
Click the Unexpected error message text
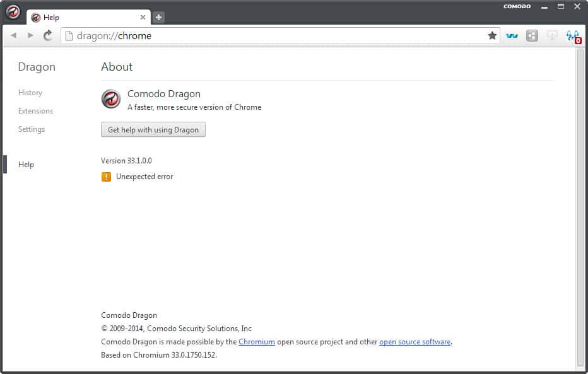click(x=144, y=177)
